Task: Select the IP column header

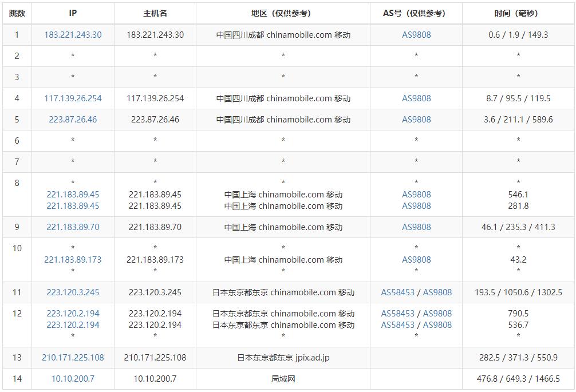Action: point(73,13)
